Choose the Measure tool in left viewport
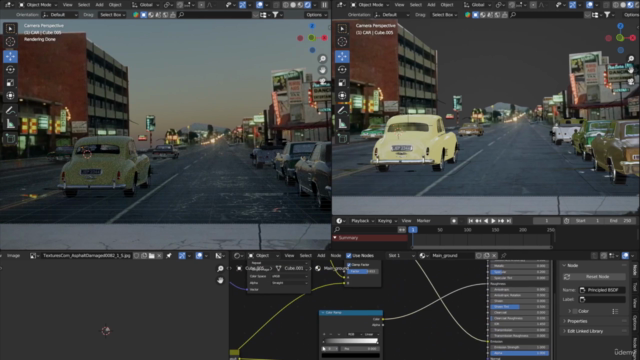 10,123
